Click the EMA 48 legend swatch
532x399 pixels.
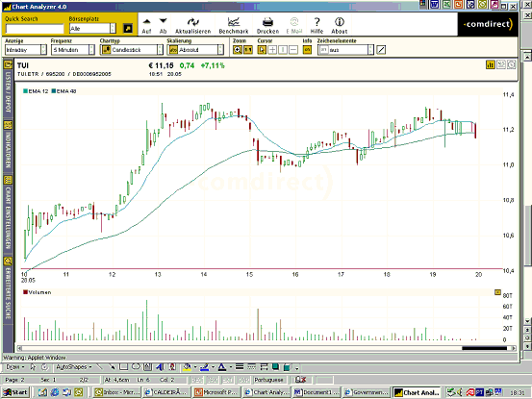53,90
